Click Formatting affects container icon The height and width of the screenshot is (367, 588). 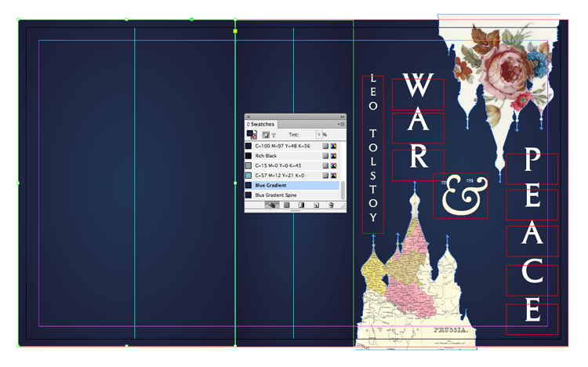(266, 135)
